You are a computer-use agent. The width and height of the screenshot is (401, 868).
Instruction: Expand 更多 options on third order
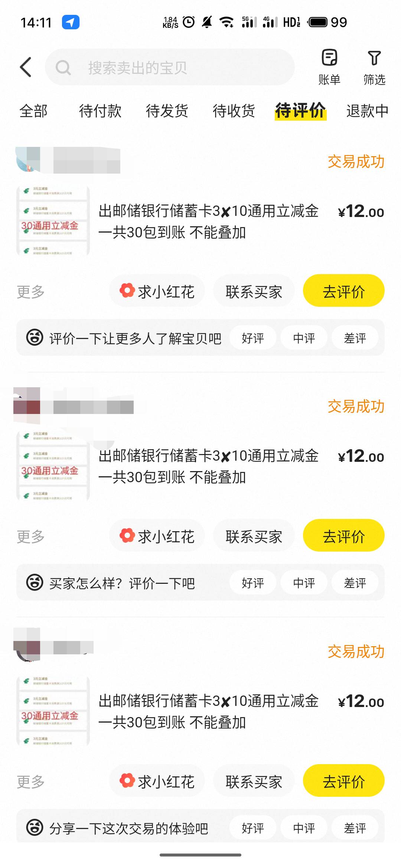tap(31, 782)
